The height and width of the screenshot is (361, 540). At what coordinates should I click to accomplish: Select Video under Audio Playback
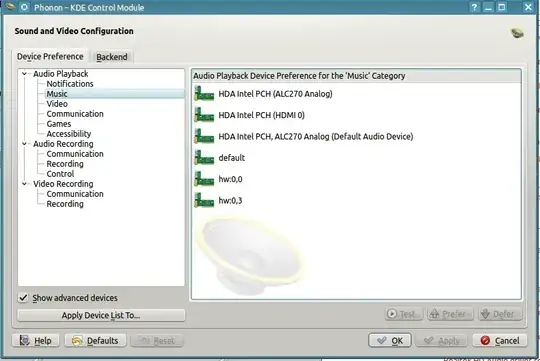click(57, 104)
